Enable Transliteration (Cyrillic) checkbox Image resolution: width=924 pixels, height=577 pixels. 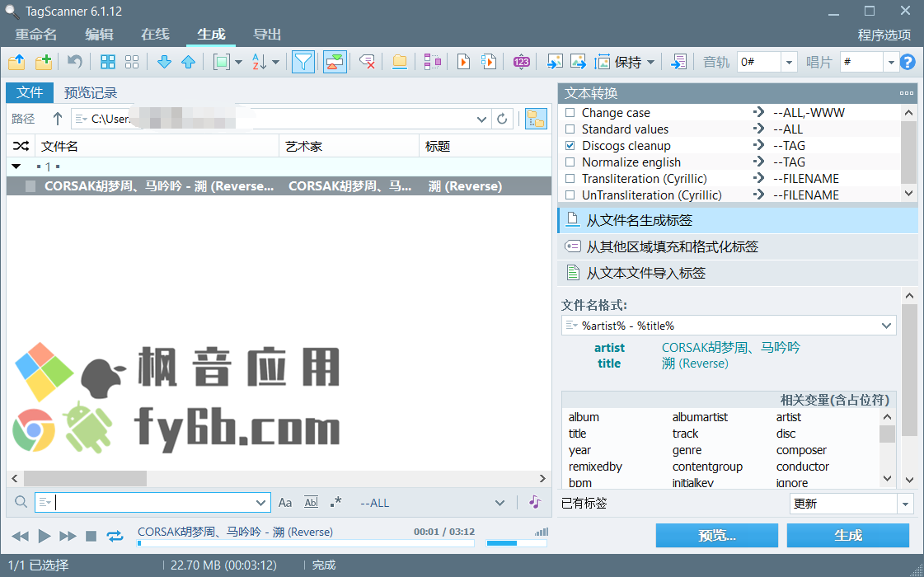[x=570, y=179]
